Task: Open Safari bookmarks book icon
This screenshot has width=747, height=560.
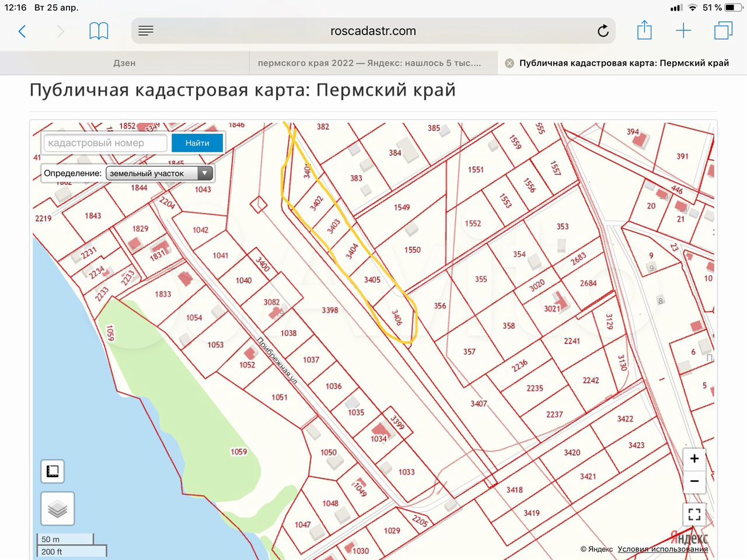Action: (99, 32)
